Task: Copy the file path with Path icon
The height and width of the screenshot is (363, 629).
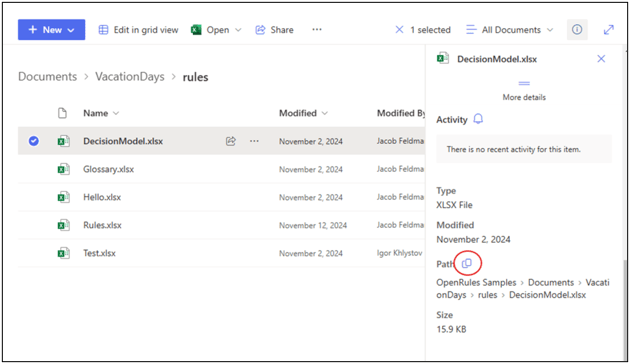Action: (467, 264)
